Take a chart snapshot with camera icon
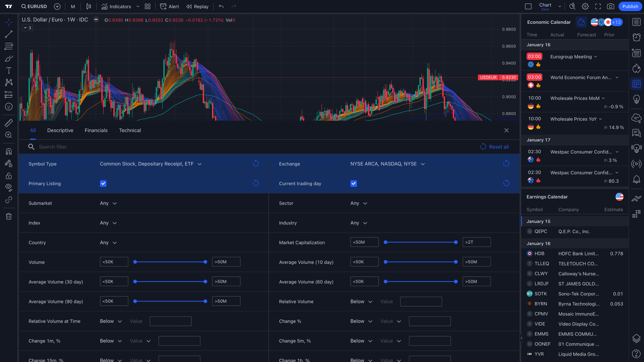 click(610, 6)
